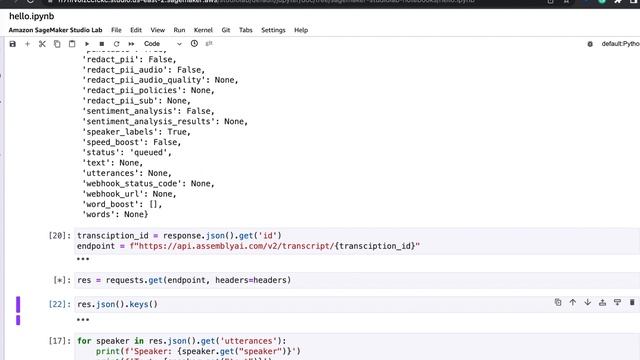
Task: Cut selected cells with the scissors icon
Action: click(42, 44)
